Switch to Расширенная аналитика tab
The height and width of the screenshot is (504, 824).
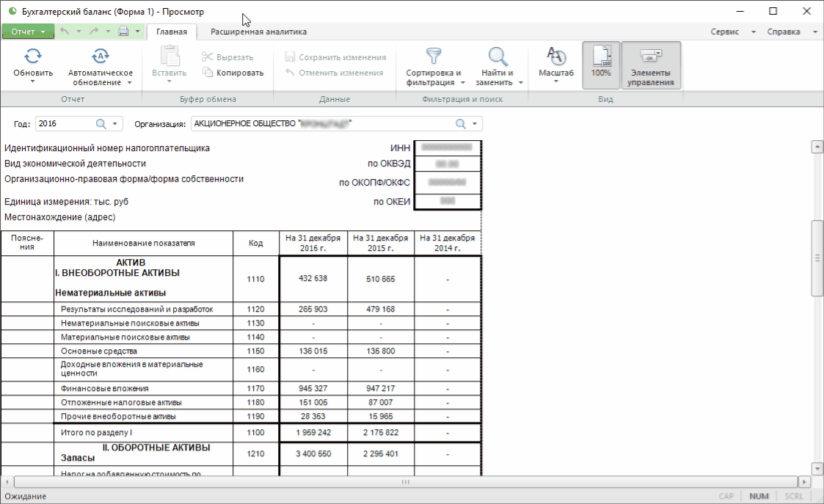tap(258, 32)
